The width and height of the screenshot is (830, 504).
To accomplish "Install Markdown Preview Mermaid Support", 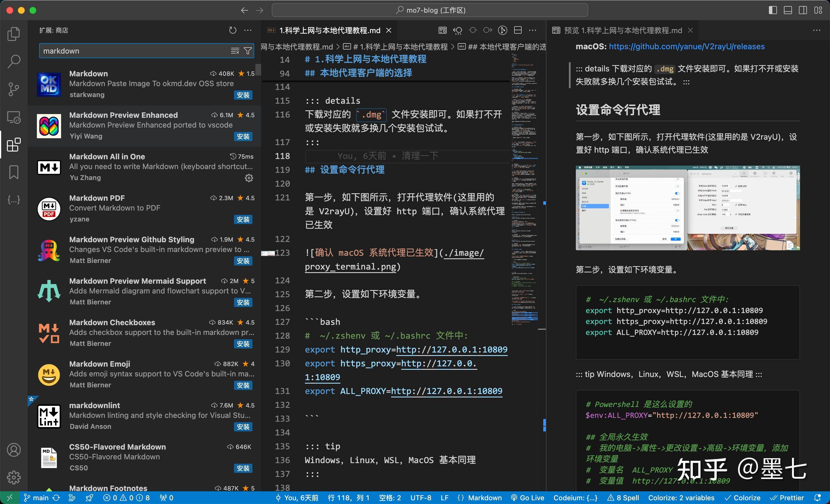I will tap(243, 302).
